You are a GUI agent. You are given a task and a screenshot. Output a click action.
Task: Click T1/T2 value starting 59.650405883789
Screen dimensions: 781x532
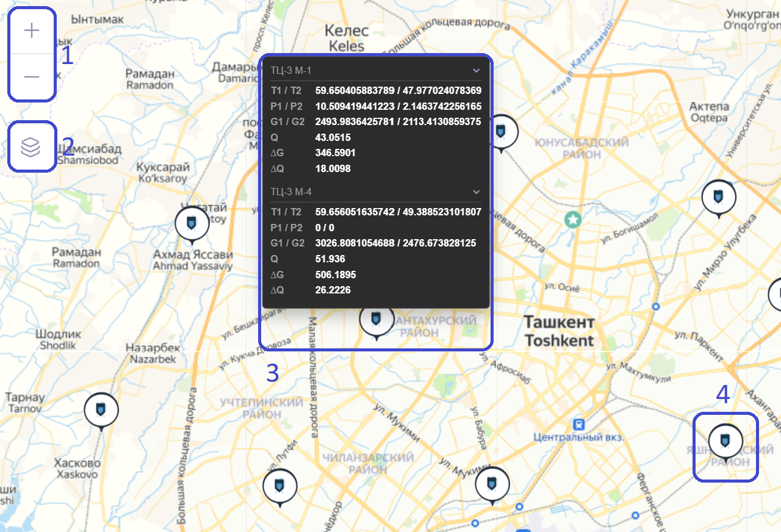(x=398, y=91)
